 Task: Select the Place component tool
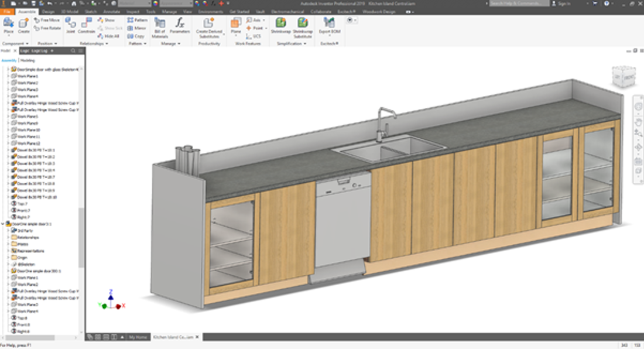[x=8, y=25]
